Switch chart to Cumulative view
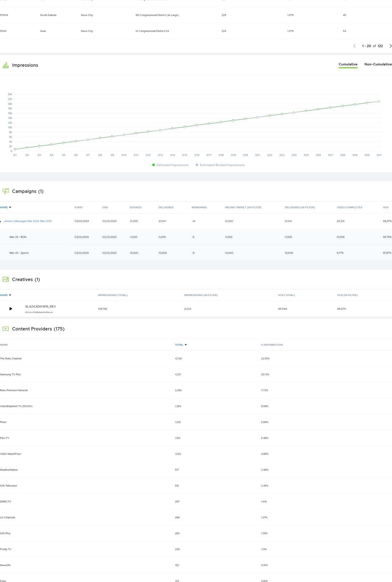392x582 pixels. click(348, 64)
